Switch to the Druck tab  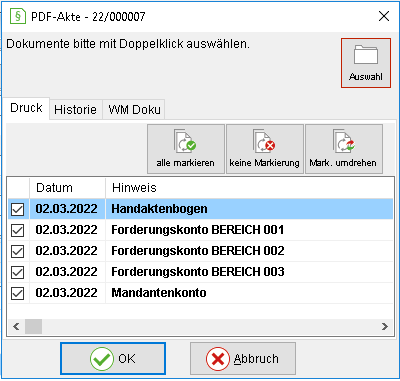click(x=26, y=108)
